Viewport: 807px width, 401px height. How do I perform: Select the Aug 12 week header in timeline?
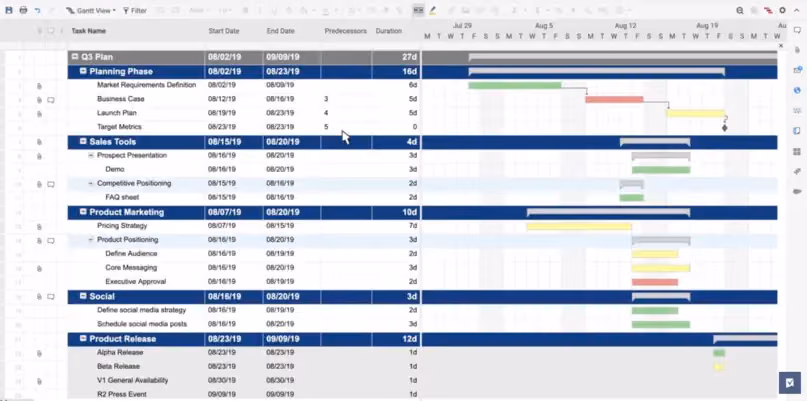pyautogui.click(x=625, y=25)
